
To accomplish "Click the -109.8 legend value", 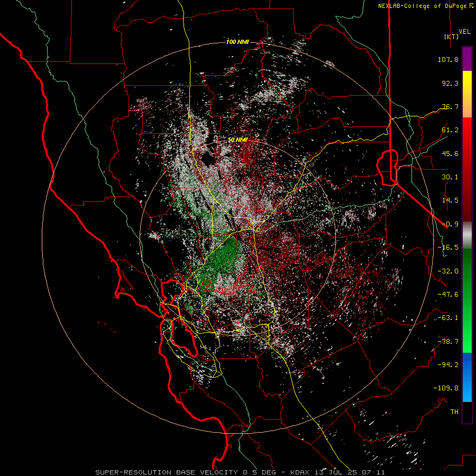I will pyautogui.click(x=446, y=388).
